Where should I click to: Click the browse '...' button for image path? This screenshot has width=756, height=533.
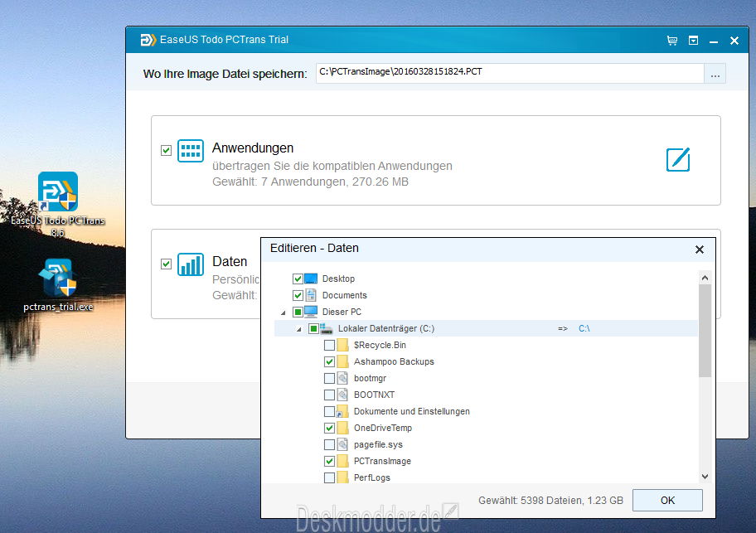click(715, 73)
